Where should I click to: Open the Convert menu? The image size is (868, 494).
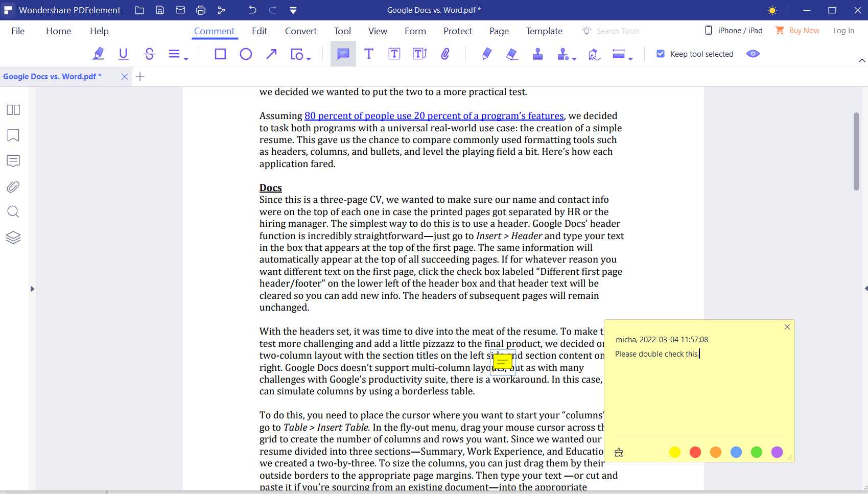pyautogui.click(x=300, y=31)
